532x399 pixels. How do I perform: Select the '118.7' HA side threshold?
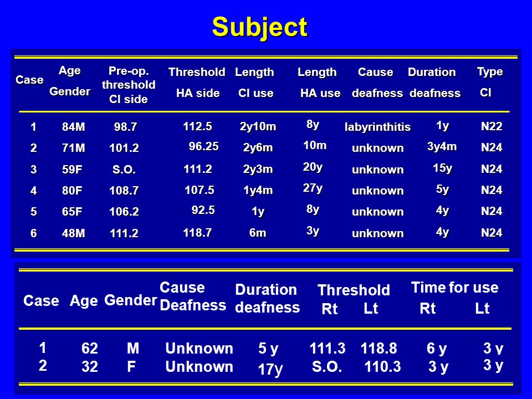click(x=197, y=233)
